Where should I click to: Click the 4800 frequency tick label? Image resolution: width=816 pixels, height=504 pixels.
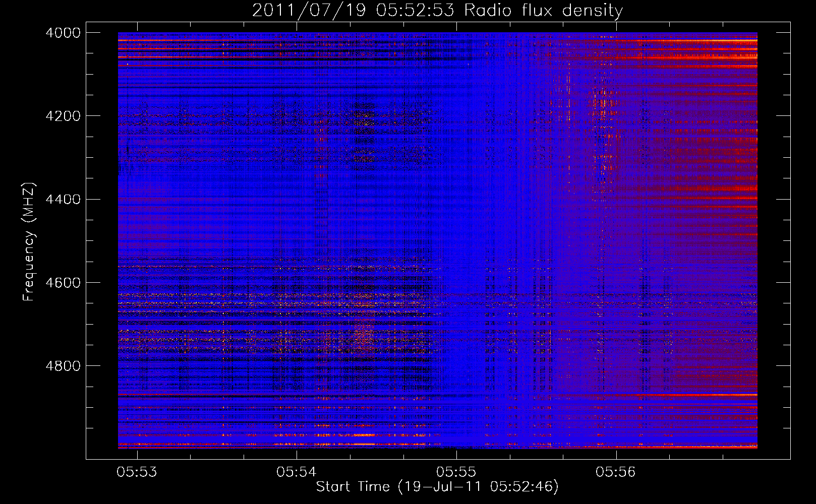[x=63, y=366]
